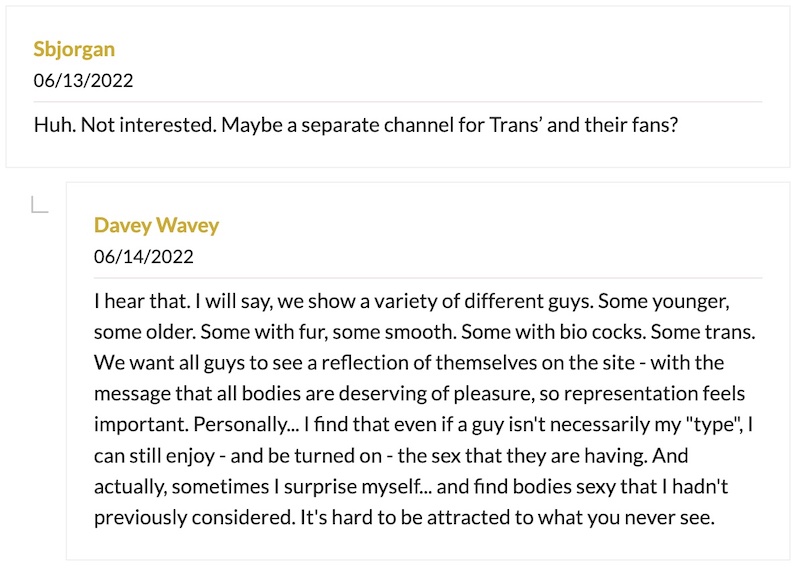Open the Davey Wavey author name link

pos(156,225)
